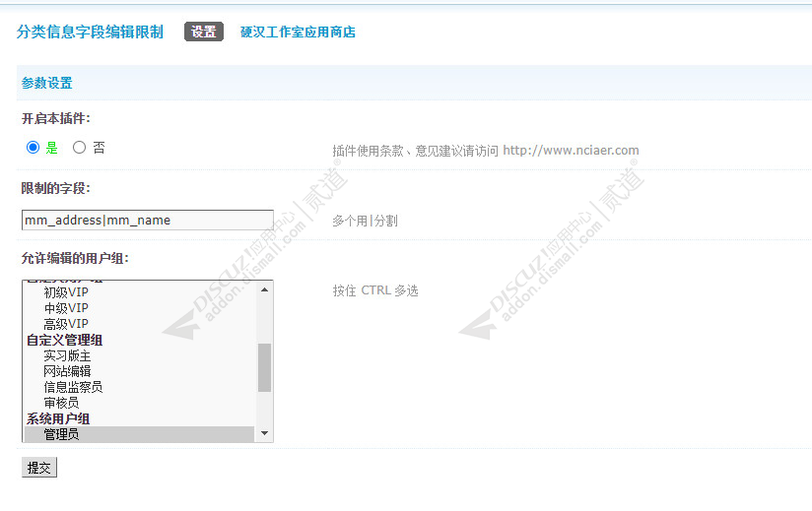This screenshot has width=812, height=511.
Task: Select 网站编辑 in user group list
Action: coord(67,371)
